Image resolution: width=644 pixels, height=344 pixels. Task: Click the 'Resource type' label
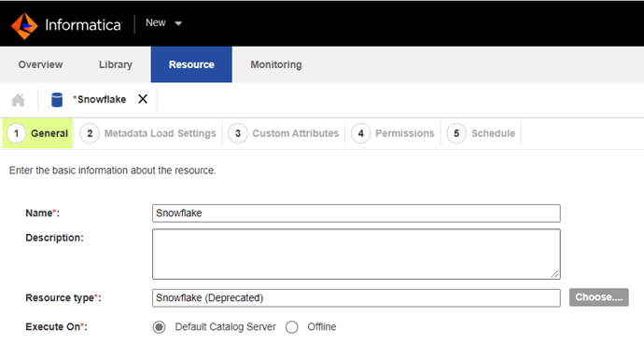[x=63, y=297]
